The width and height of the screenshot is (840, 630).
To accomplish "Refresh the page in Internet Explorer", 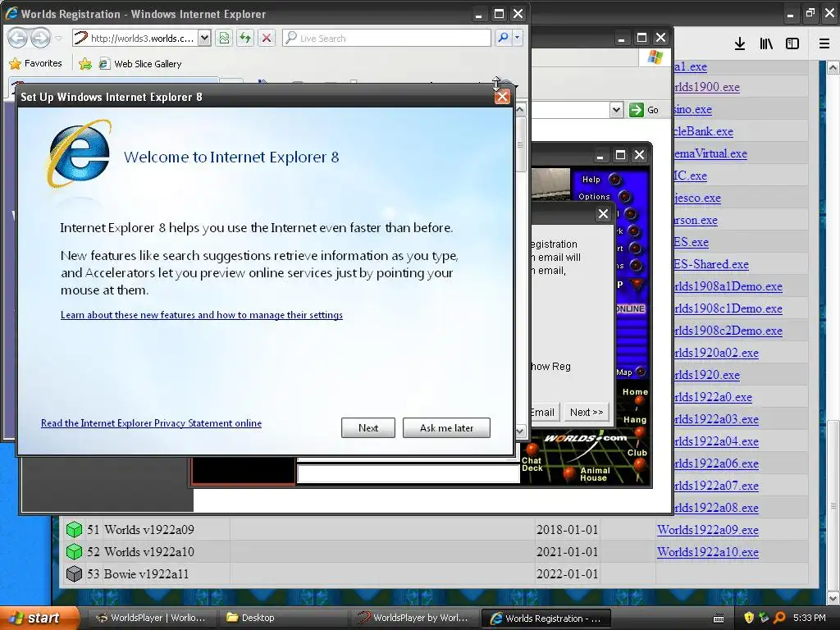I will pyautogui.click(x=245, y=38).
